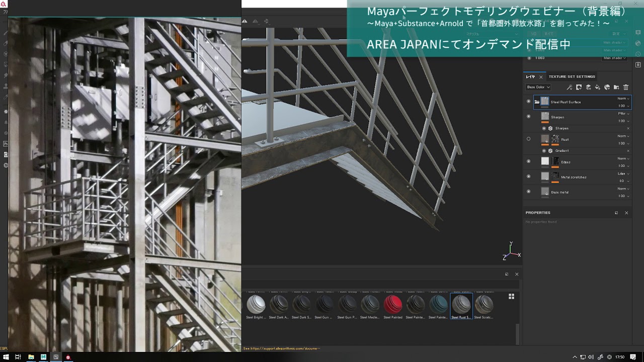
Task: Open the Base Color channel dropdown
Action: pos(538,87)
